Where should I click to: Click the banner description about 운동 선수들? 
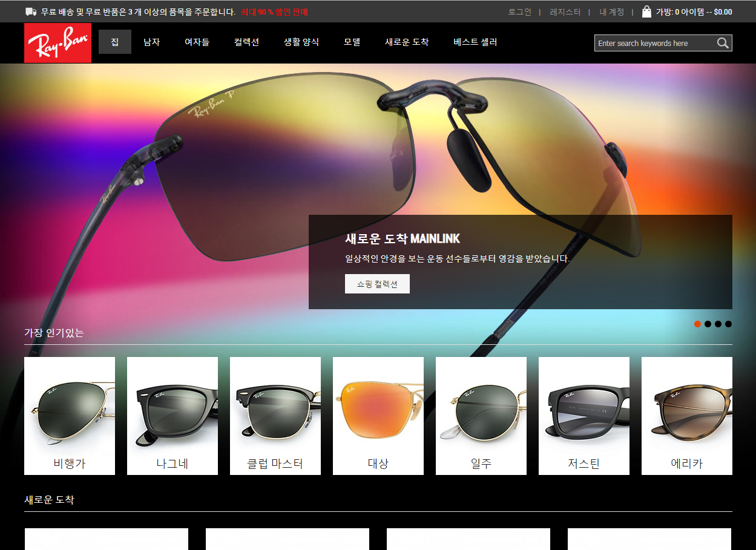click(x=458, y=258)
